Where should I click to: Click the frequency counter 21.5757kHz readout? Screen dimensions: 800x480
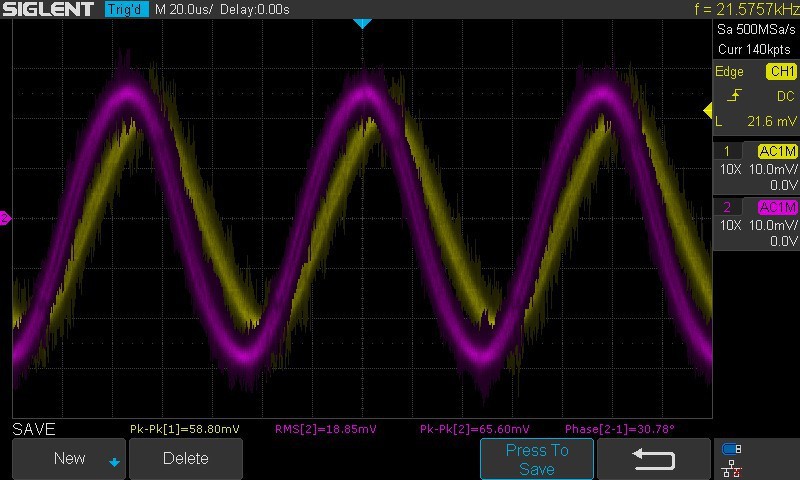746,9
